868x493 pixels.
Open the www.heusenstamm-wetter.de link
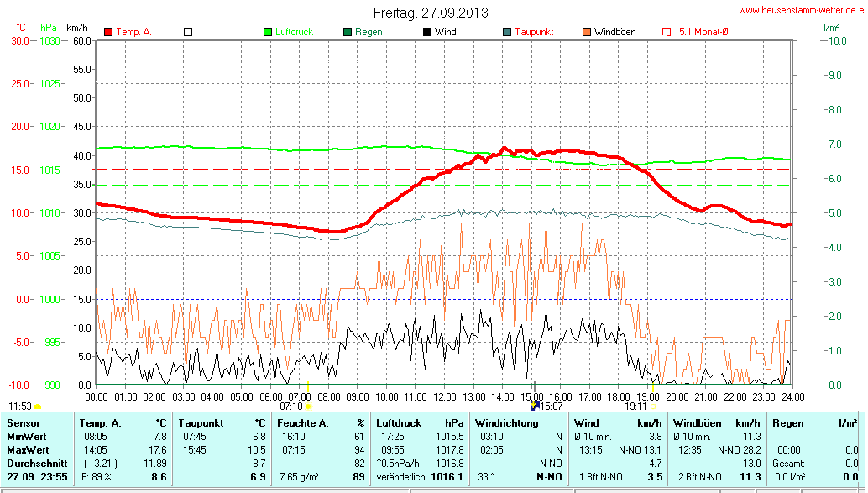(800, 11)
